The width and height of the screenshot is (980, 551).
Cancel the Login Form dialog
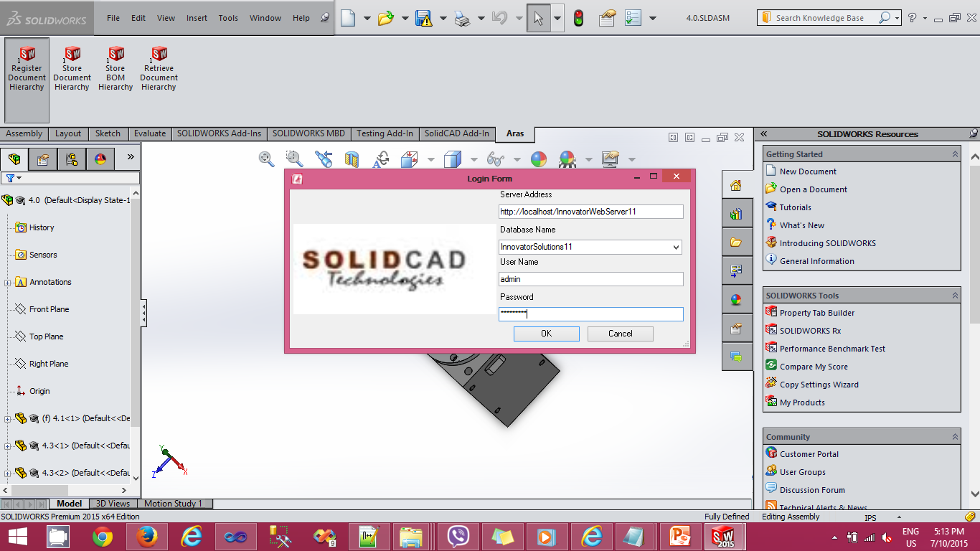point(620,334)
